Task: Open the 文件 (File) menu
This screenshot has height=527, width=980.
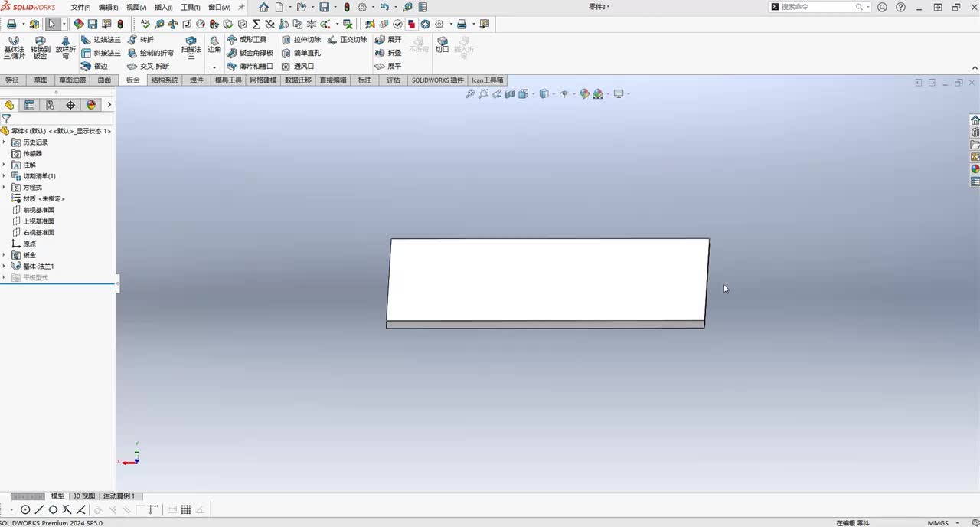Action: pyautogui.click(x=81, y=7)
